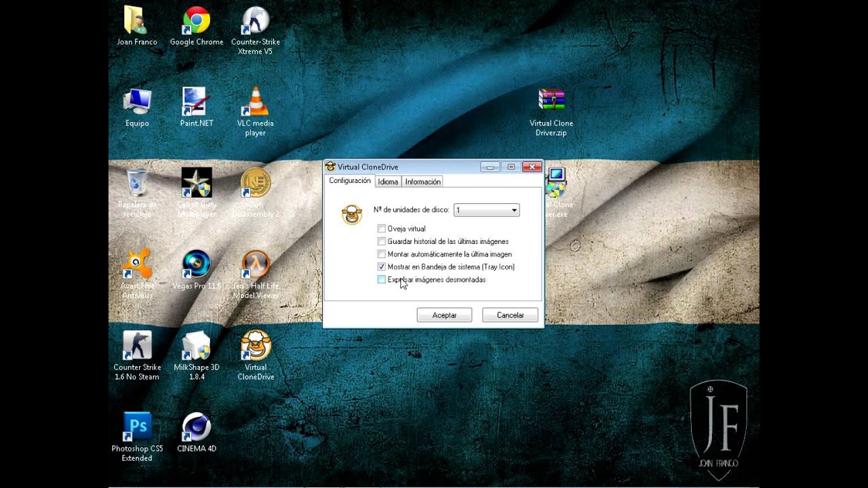Click the Virtual CloneDrive window title text
The image size is (868, 488).
pos(368,167)
